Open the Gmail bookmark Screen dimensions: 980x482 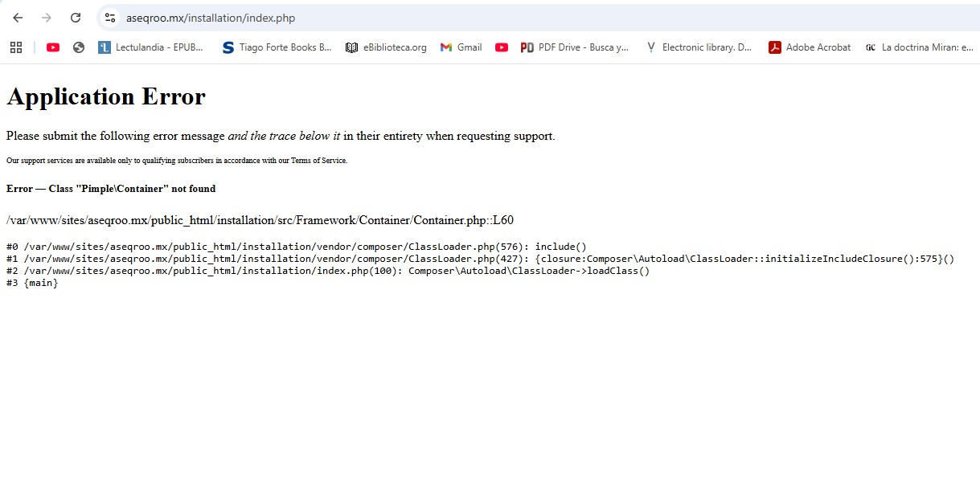(x=461, y=47)
